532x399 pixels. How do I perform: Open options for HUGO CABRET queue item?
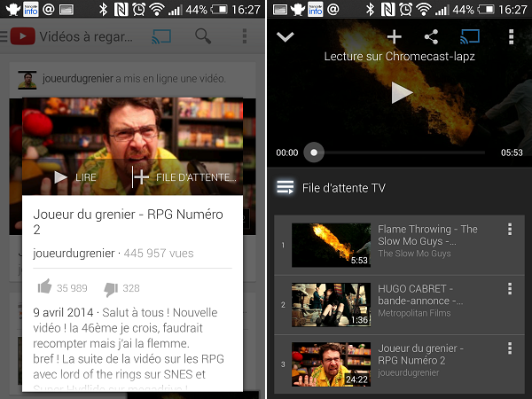pyautogui.click(x=510, y=289)
